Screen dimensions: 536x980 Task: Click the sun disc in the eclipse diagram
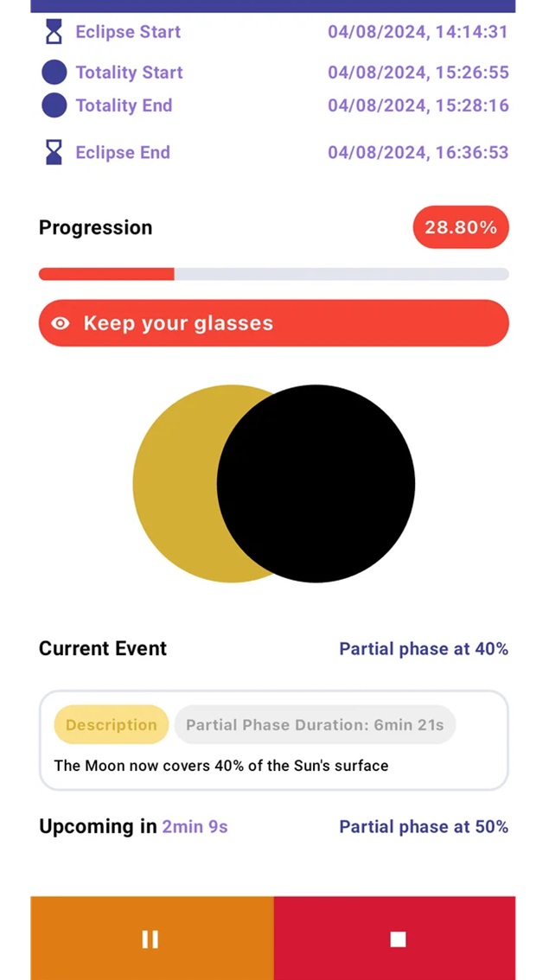point(173,484)
